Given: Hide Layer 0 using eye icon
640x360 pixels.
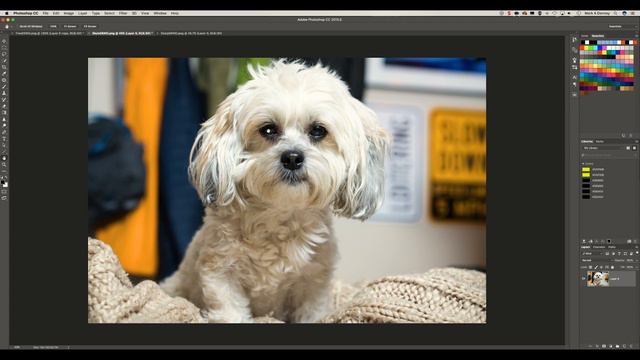Looking at the screenshot, I should 583,279.
